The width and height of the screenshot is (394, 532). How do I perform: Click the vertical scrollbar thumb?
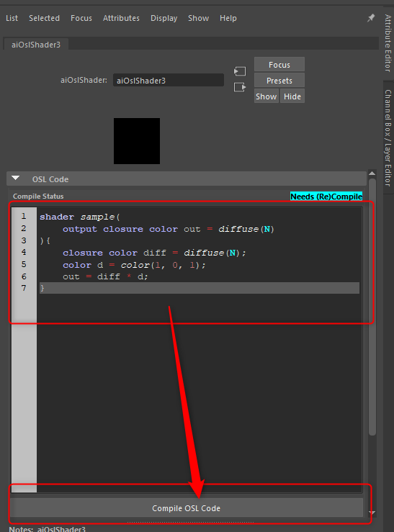(x=372, y=307)
